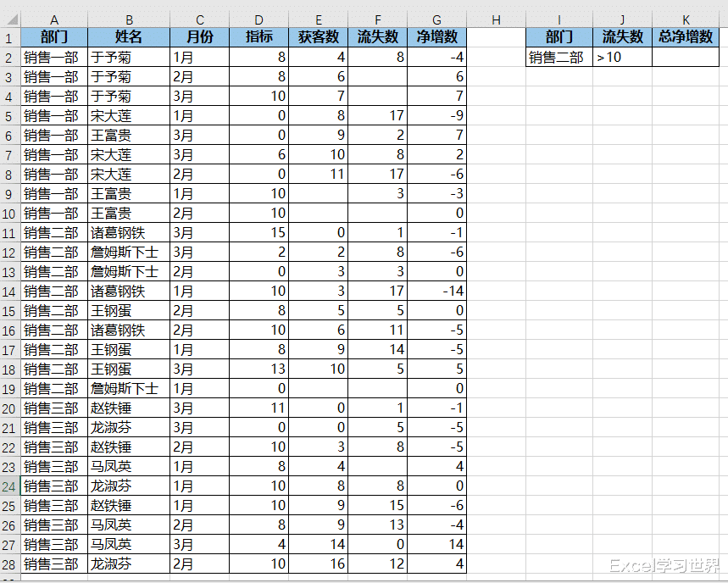Select 詹姆斯下士 in row 12

coord(129,252)
